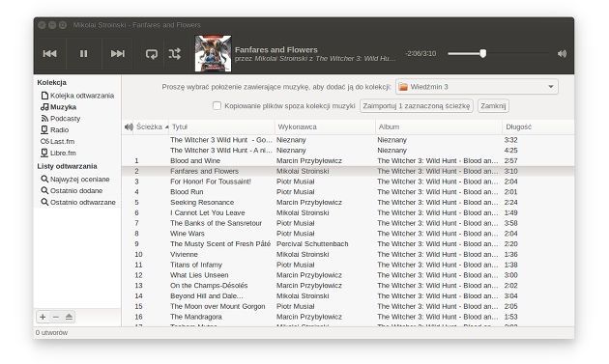Select the track Blood and Wine
Screen dimensions: 609x364
[x=348, y=160]
